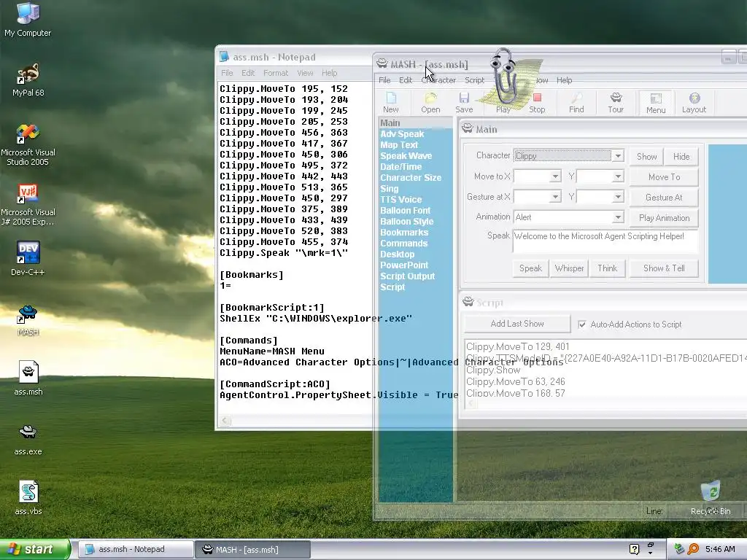Click the Hide character button
Viewport: 747px width, 560px height.
[681, 157]
